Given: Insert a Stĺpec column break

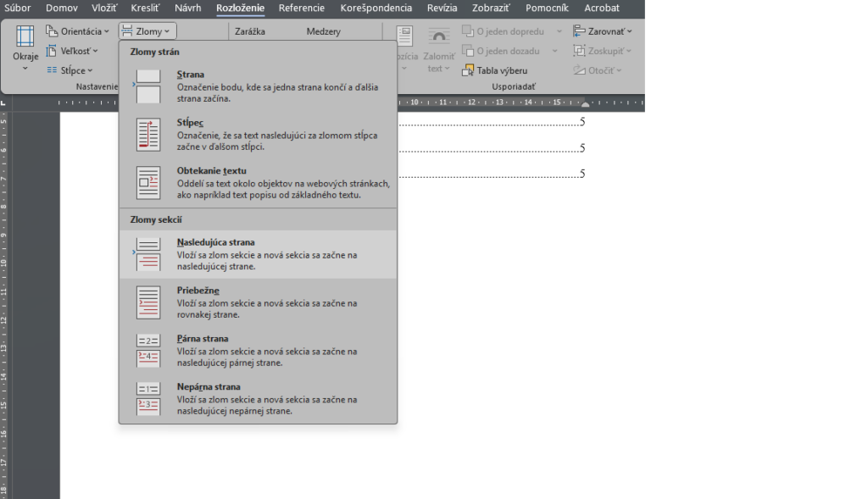Looking at the screenshot, I should (258, 135).
